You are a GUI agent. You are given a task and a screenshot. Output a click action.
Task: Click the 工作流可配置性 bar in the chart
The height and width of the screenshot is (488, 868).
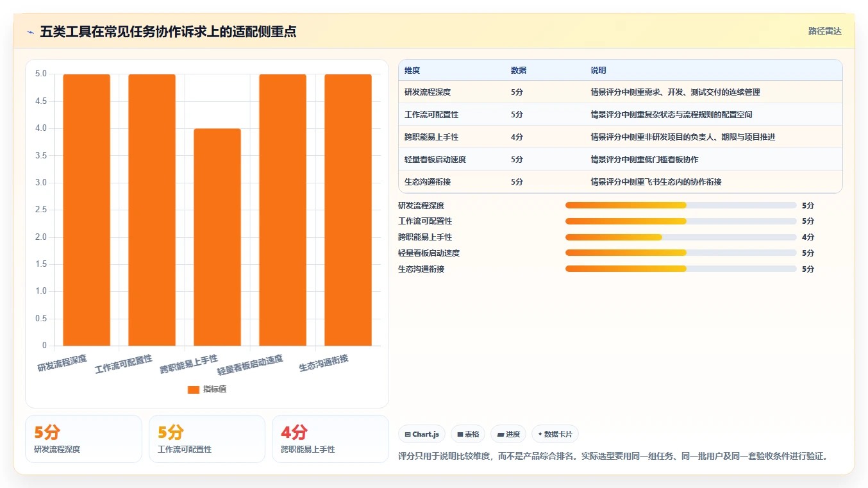[x=152, y=210]
